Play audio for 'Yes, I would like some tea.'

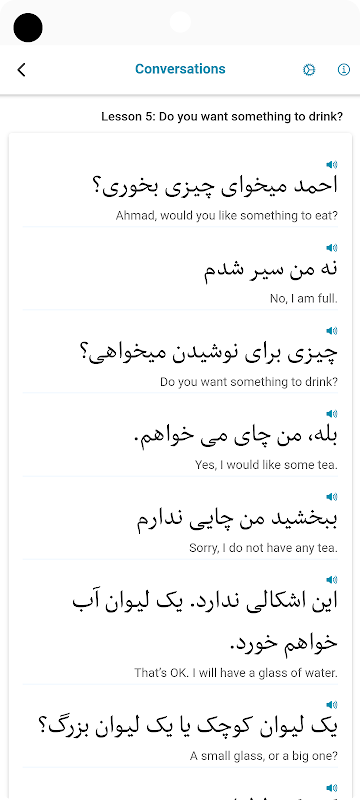[x=332, y=414]
